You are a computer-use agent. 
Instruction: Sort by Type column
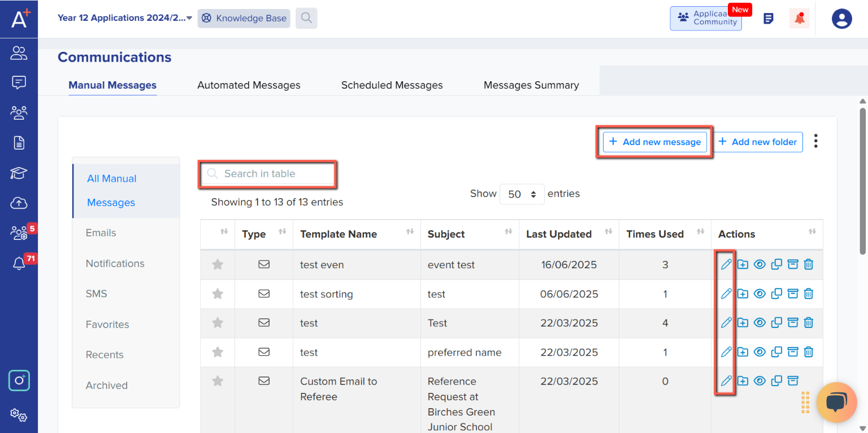tap(264, 234)
